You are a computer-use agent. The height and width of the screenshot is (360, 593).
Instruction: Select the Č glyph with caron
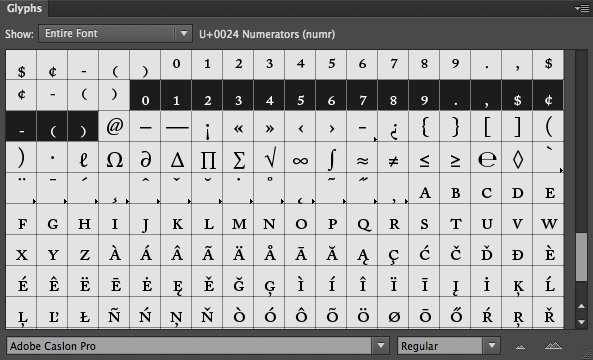(x=455, y=250)
